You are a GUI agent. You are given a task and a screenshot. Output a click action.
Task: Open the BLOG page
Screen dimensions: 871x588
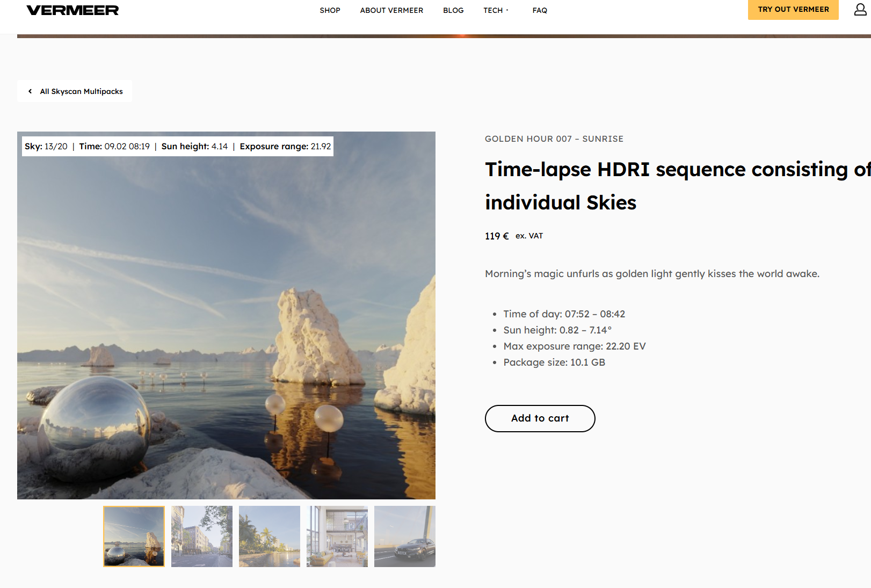pyautogui.click(x=453, y=10)
